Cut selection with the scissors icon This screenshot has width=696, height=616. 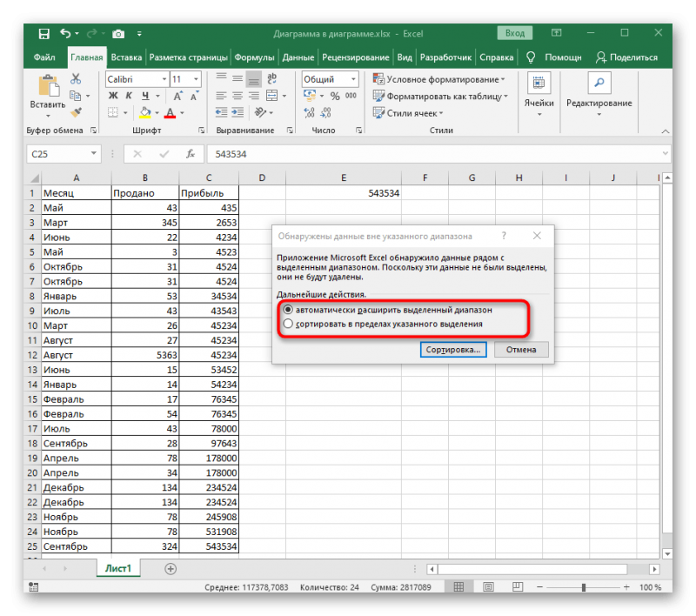76,79
